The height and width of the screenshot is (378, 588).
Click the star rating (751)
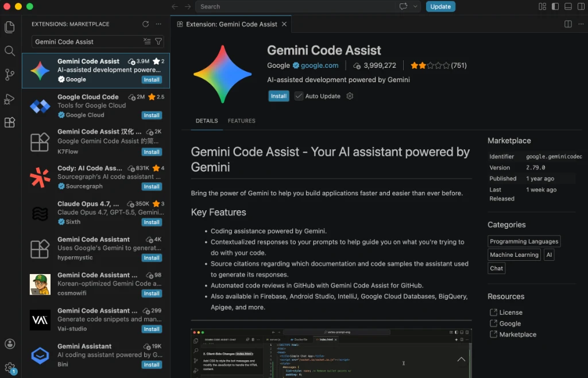tap(438, 65)
